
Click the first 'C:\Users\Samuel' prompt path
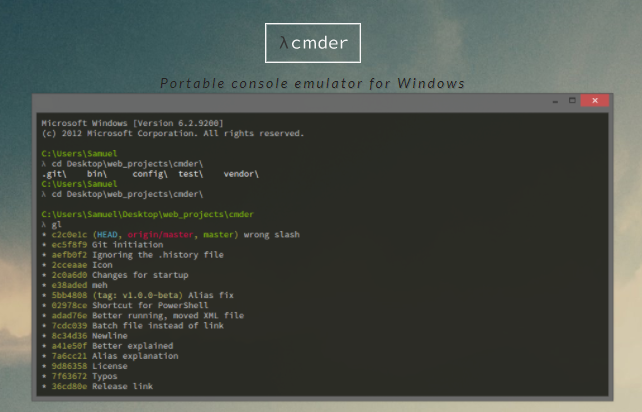(x=79, y=154)
